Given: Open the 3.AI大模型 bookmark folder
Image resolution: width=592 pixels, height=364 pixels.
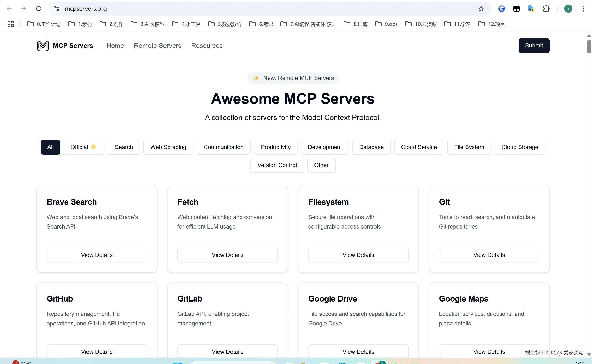Looking at the screenshot, I should [148, 24].
